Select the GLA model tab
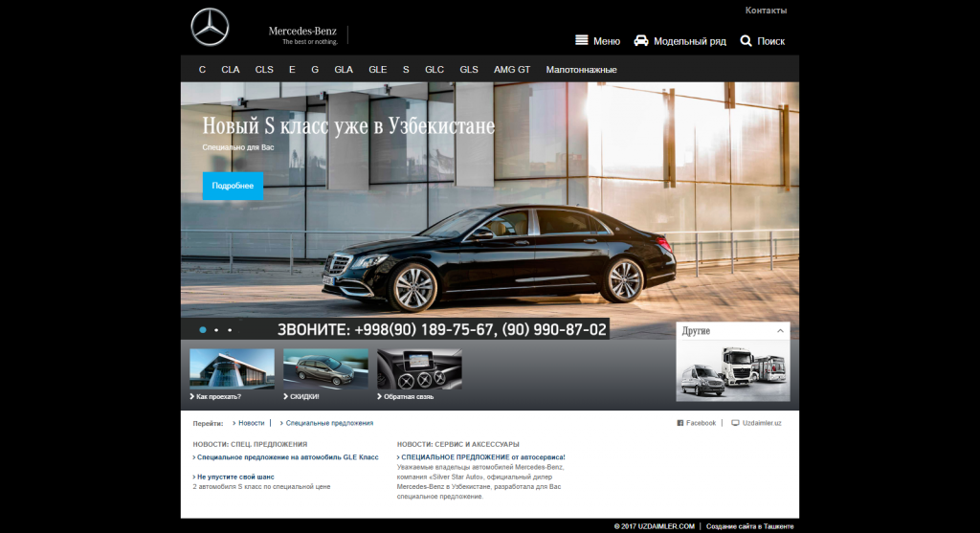Viewport: 980px width, 533px height. (344, 69)
